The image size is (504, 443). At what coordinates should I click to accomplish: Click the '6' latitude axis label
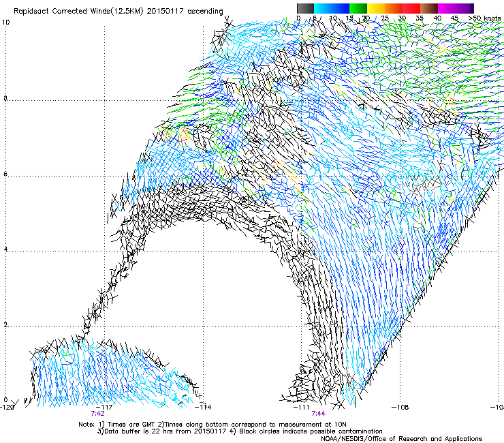click(x=5, y=174)
